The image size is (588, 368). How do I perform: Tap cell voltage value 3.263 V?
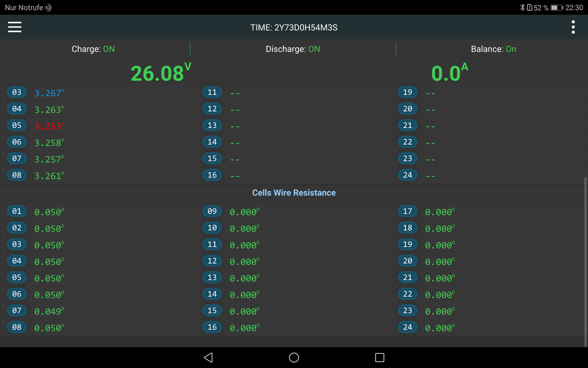(49, 109)
